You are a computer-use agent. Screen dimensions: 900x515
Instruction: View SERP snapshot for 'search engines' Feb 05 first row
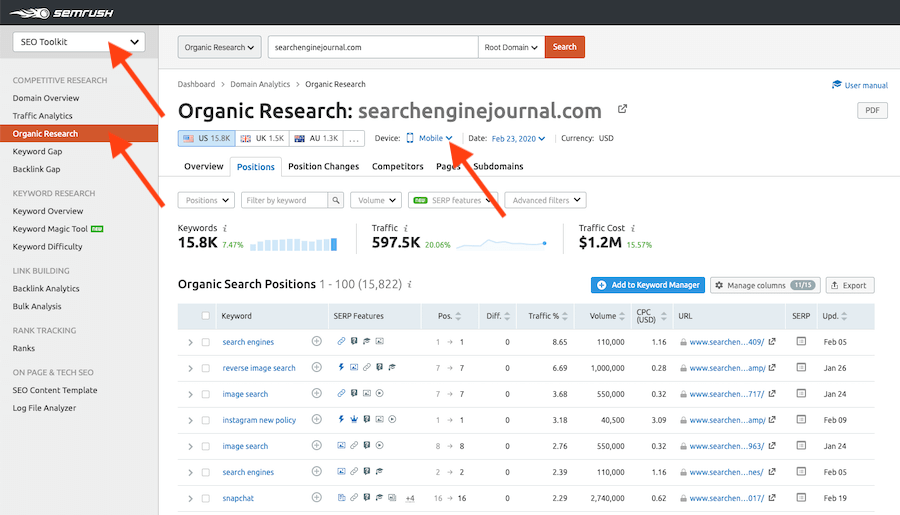pos(801,341)
